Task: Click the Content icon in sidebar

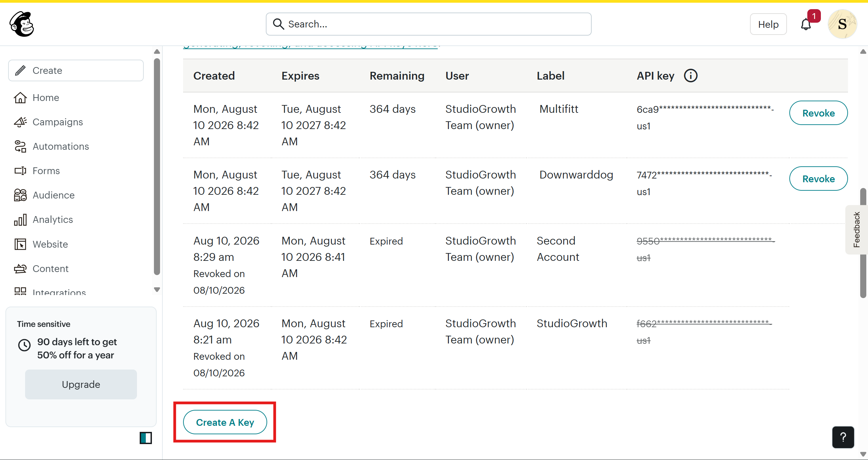Action: (x=20, y=269)
